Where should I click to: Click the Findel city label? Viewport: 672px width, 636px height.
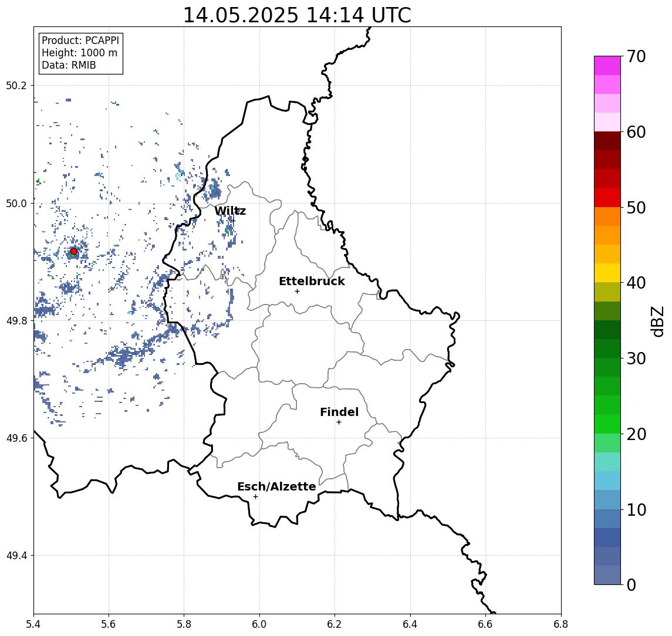click(x=339, y=412)
